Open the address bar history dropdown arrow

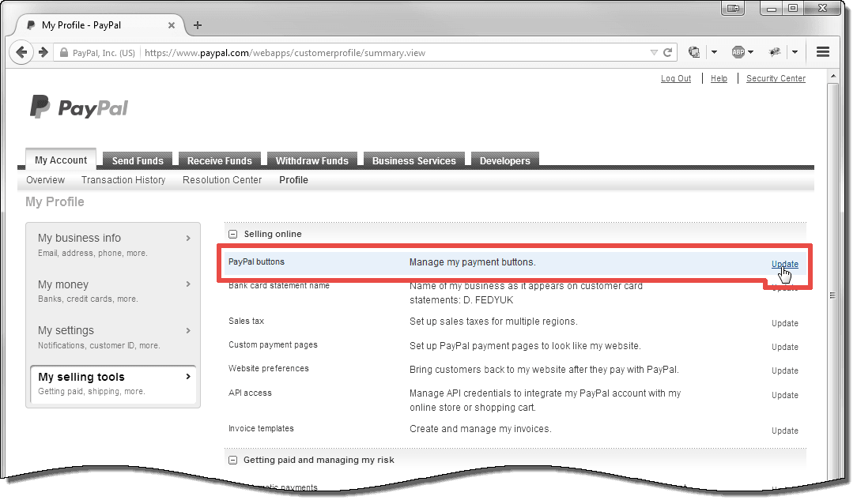pos(654,52)
